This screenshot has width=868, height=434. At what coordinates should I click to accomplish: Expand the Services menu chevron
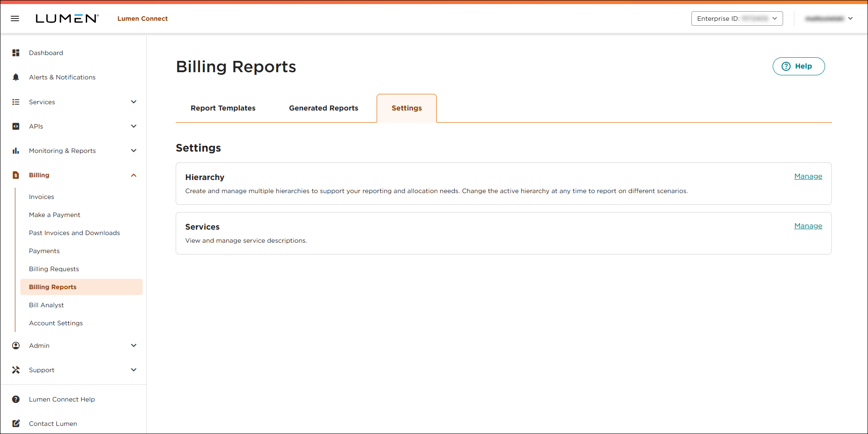pyautogui.click(x=134, y=102)
